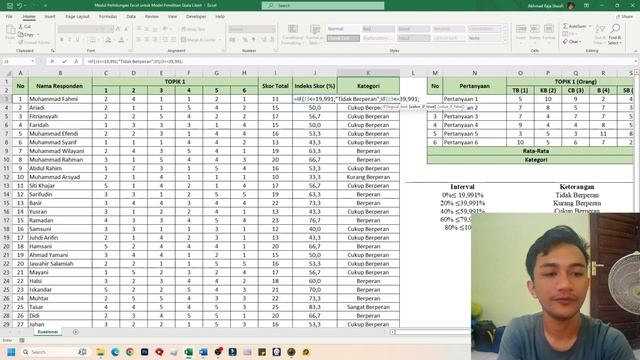This screenshot has width=640, height=360.
Task: Open the font name dropdown
Action: coord(98,29)
